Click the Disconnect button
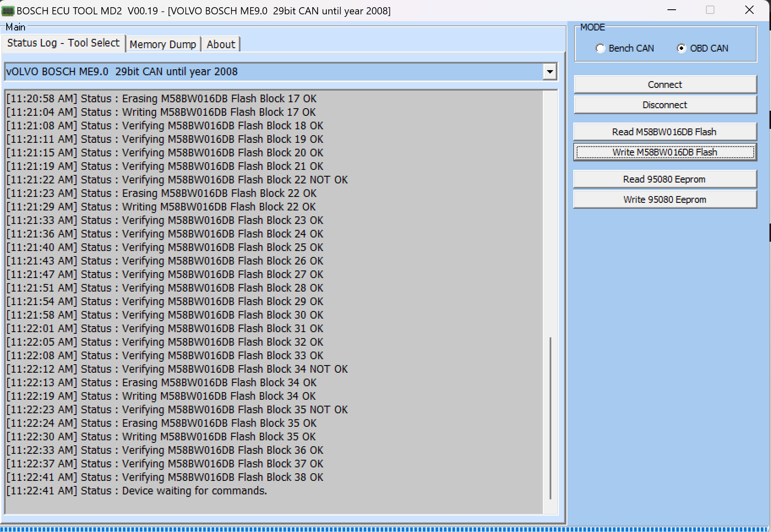Image resolution: width=771 pixels, height=532 pixels. [665, 105]
